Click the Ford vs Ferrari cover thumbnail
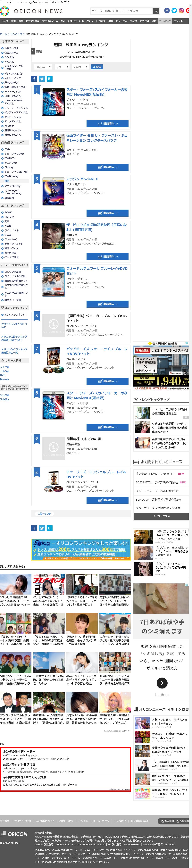 click(54, 282)
